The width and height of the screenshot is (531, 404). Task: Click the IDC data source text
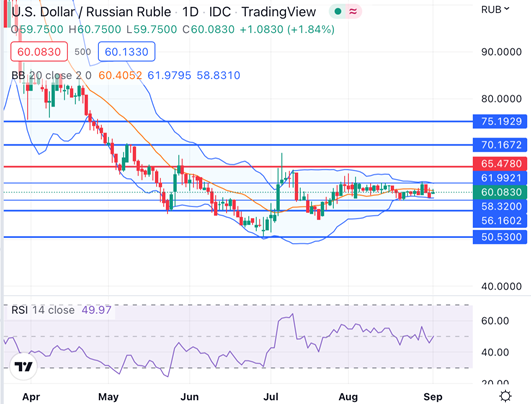(x=220, y=12)
